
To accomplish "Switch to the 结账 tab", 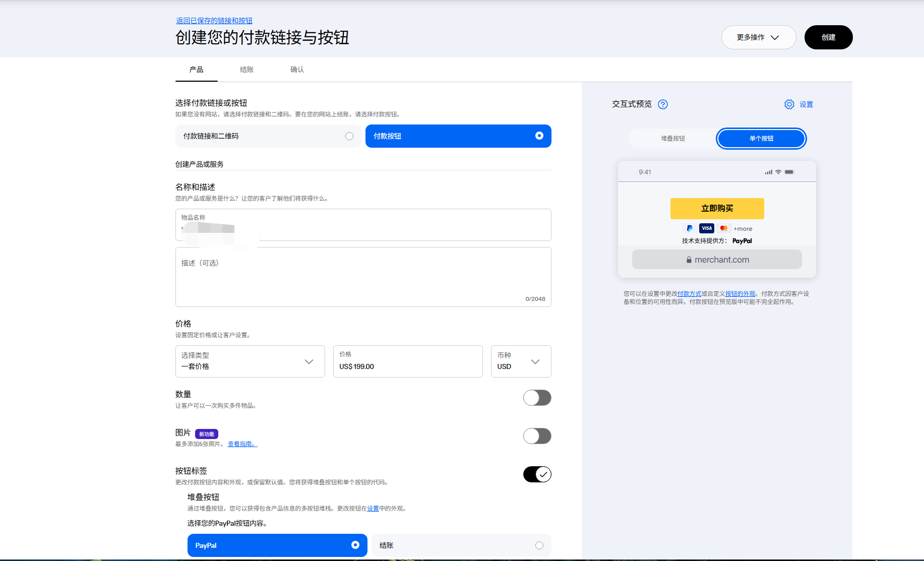I will (247, 70).
